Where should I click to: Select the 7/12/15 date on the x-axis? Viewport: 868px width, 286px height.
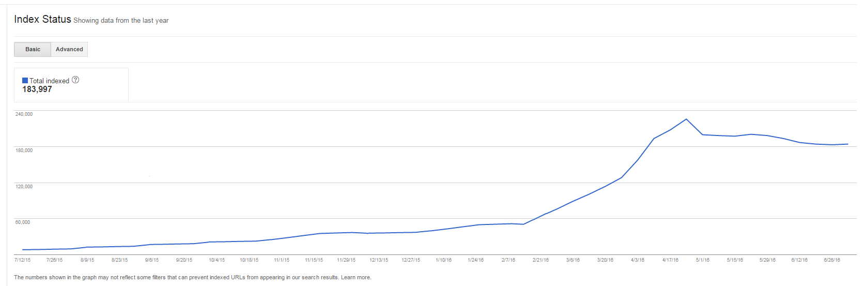[22, 260]
